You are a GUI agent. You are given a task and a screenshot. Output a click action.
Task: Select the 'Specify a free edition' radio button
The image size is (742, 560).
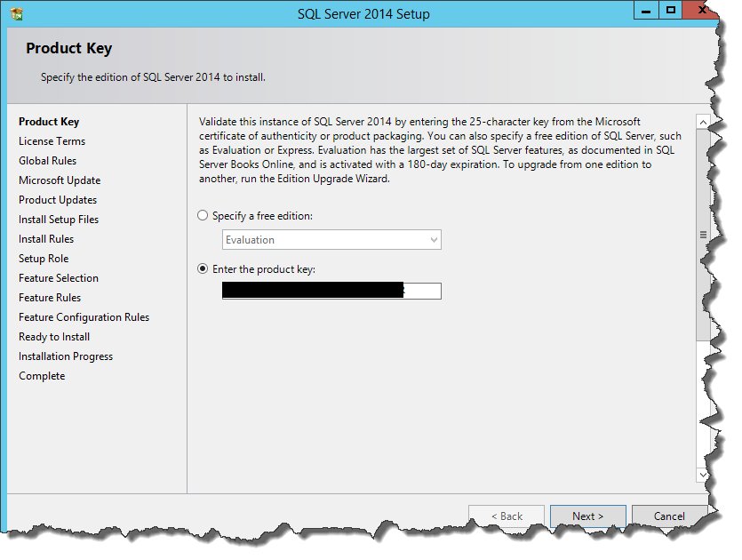tap(203, 216)
